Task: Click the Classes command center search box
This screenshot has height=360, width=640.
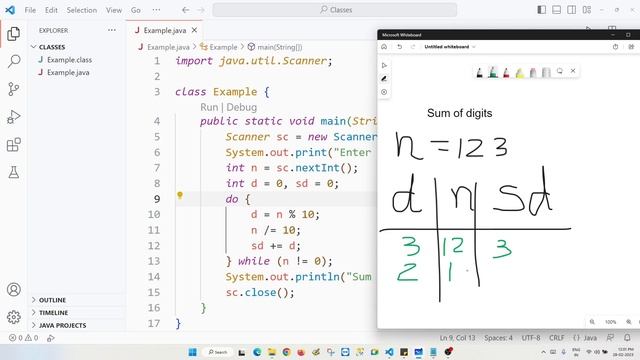Action: coord(335,10)
